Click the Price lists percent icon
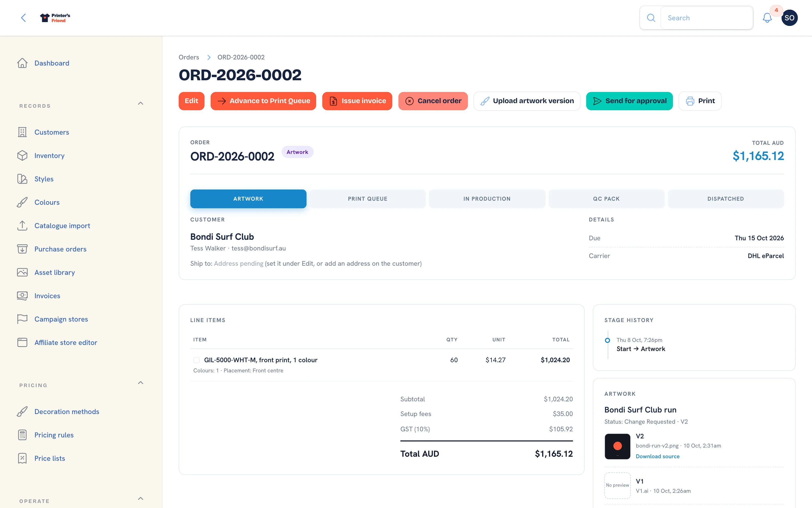812x508 pixels. [23, 458]
